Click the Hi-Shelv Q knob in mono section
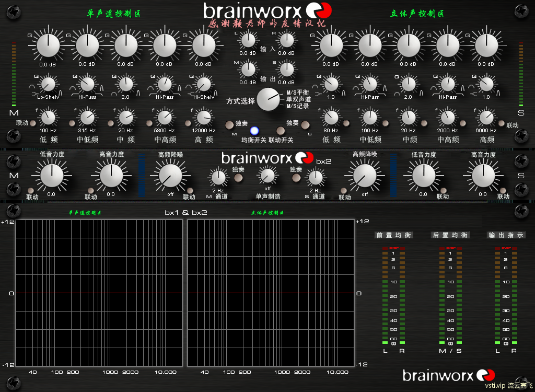The width and height of the screenshot is (535, 392). click(204, 84)
